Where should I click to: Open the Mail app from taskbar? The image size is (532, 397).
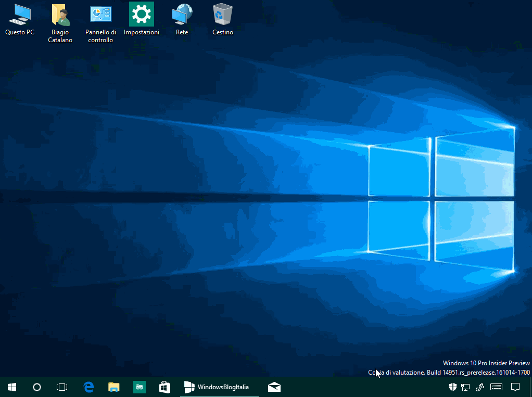(x=274, y=387)
